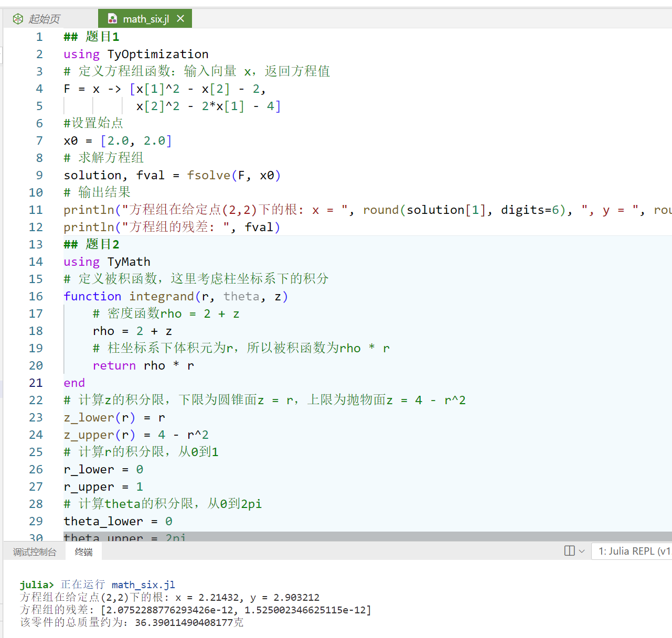The height and width of the screenshot is (638, 672).
Task: Click the 'println("方程组的残差: ", fval)' line
Action: click(x=172, y=227)
